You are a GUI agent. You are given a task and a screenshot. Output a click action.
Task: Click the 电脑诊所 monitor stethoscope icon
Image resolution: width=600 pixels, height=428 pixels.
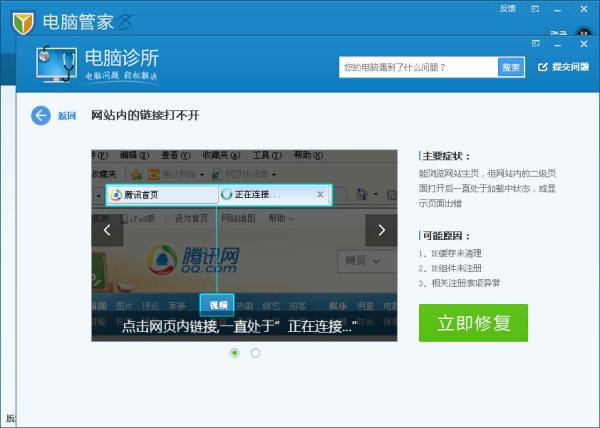pos(56,65)
